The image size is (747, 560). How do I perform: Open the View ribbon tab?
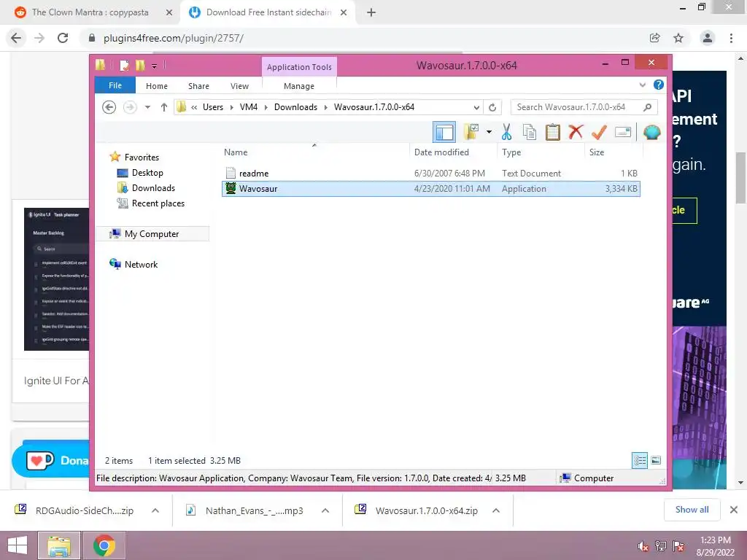point(239,86)
